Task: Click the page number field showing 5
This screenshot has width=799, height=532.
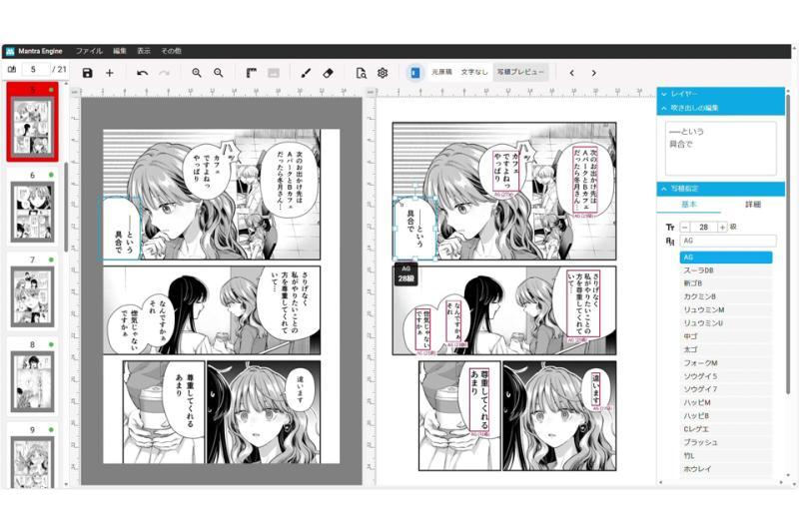Action: (35, 69)
